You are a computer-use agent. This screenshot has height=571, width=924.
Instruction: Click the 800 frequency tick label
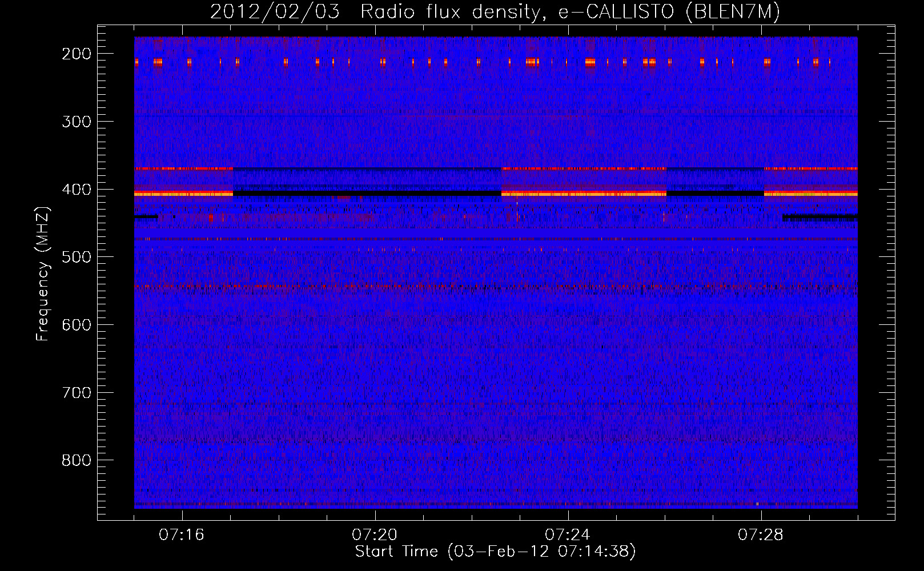(77, 460)
